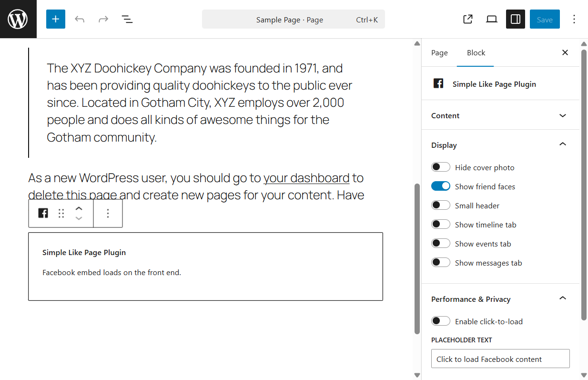
Task: Open the Document Overview list view
Action: pos(127,19)
